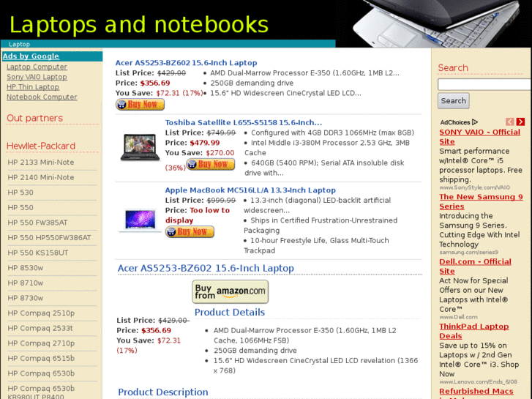532x399 pixels.
Task: Select HP 8730w in the sidebar
Action: 26,298
